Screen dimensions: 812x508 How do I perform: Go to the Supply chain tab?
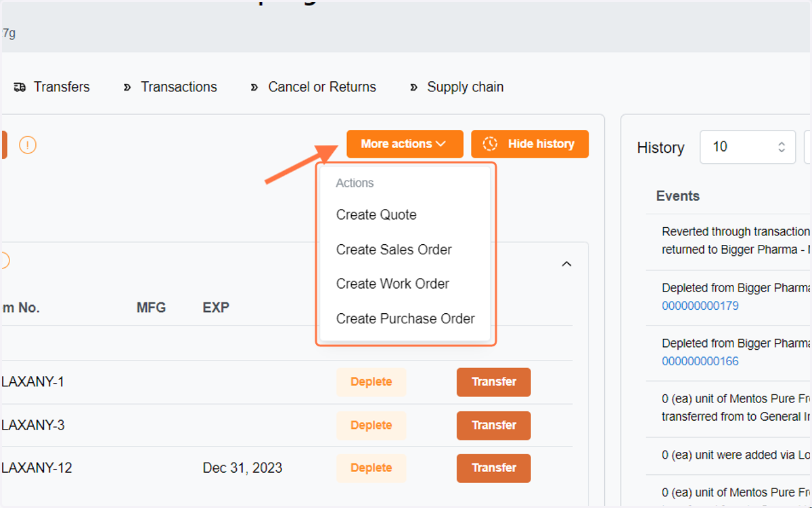(457, 87)
